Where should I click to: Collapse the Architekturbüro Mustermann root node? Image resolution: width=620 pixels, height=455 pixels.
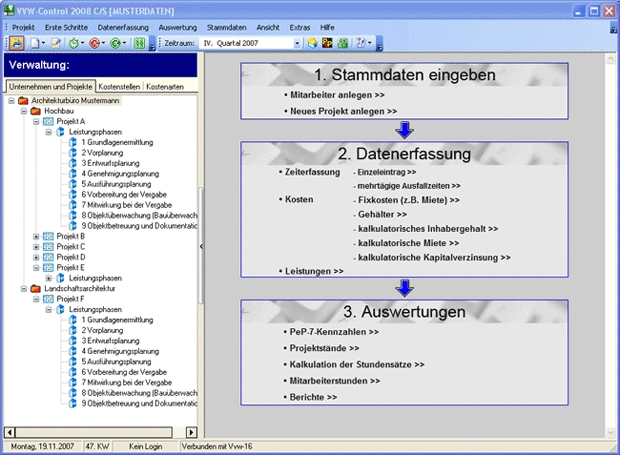10,101
